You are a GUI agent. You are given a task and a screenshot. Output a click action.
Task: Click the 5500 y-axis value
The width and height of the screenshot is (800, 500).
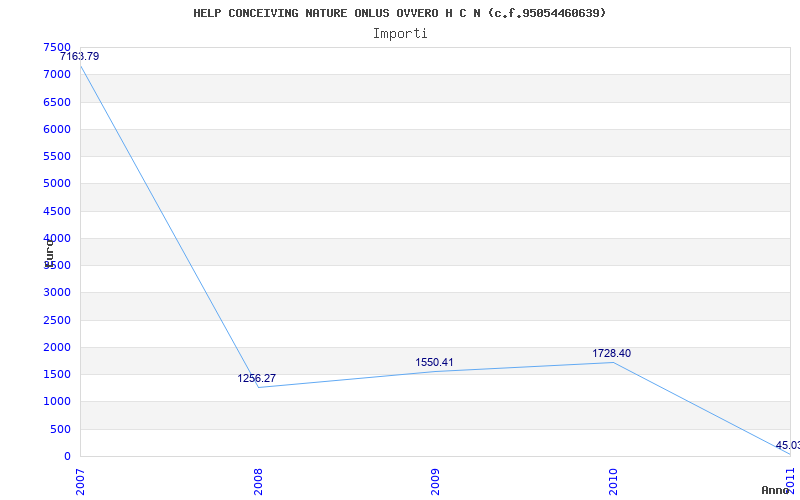tap(57, 157)
